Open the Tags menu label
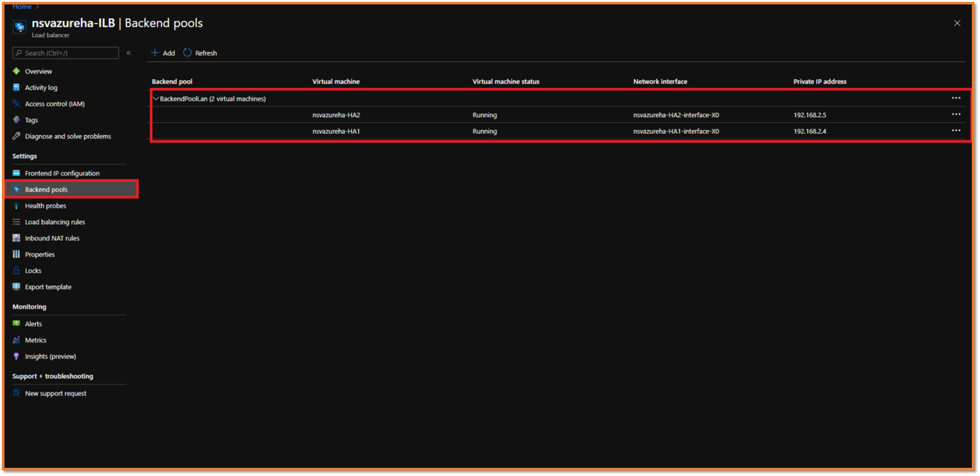The width and height of the screenshot is (980, 476). click(x=31, y=120)
